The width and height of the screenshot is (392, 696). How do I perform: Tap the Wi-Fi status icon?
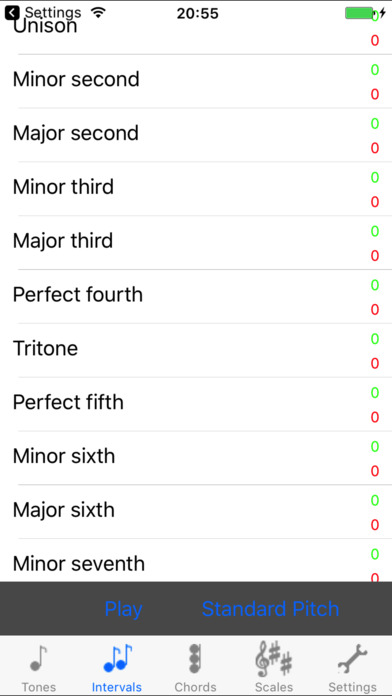coord(98,12)
